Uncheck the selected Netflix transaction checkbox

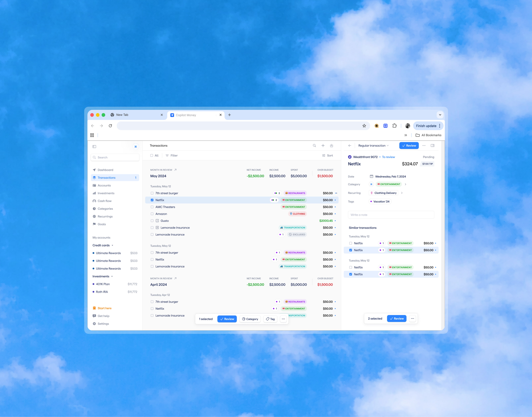coord(152,200)
